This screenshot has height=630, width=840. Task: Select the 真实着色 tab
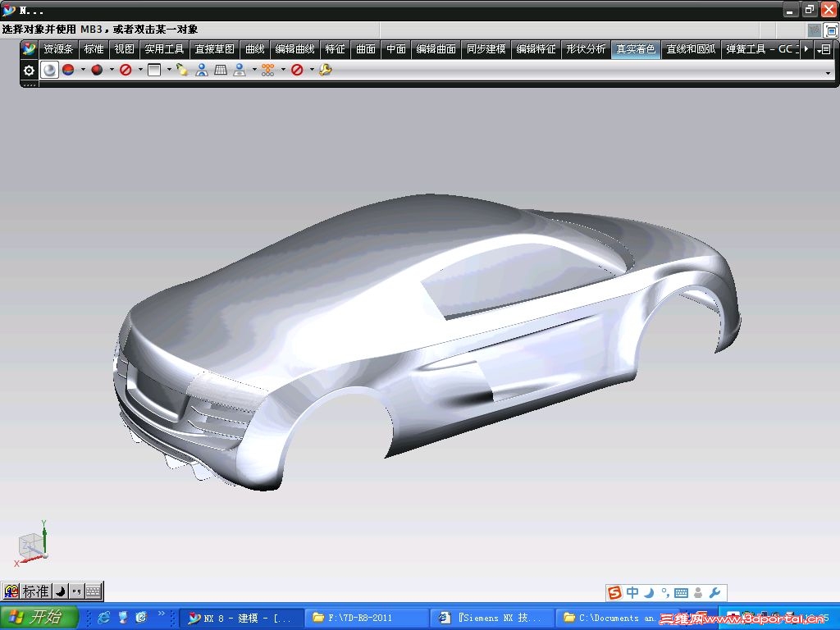[636, 49]
